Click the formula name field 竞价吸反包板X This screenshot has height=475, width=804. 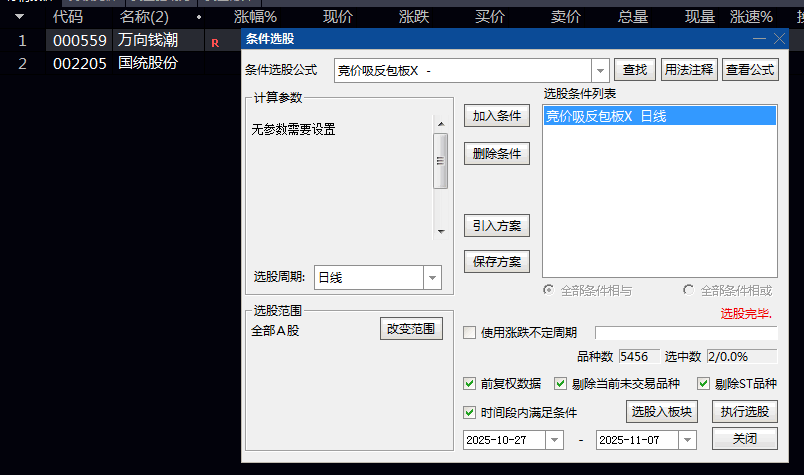click(463, 71)
